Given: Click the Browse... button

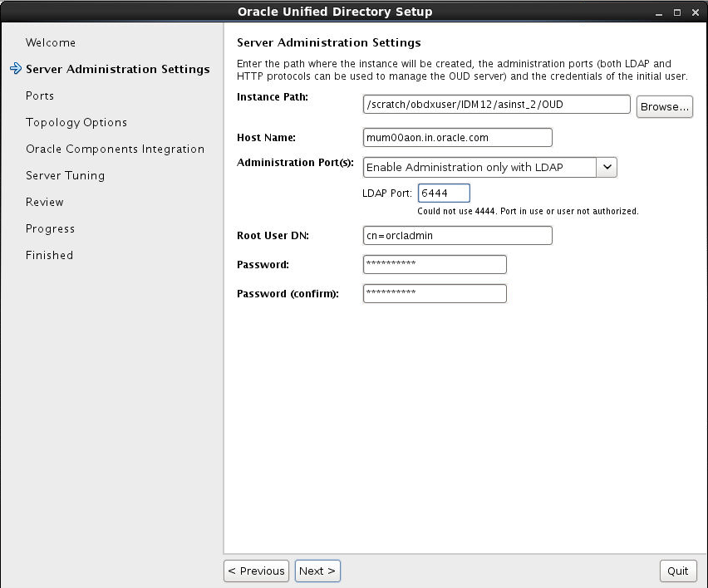Looking at the screenshot, I should pos(664,107).
